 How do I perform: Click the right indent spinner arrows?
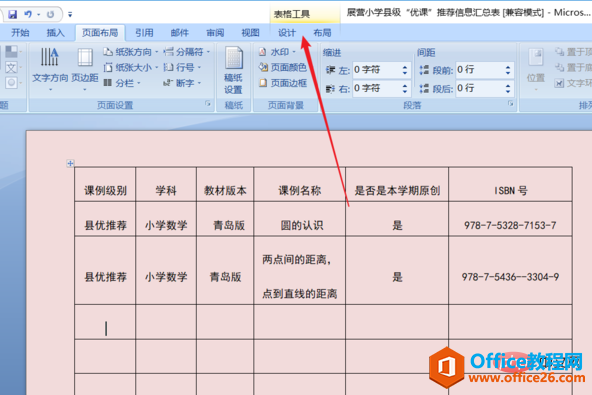pos(405,88)
